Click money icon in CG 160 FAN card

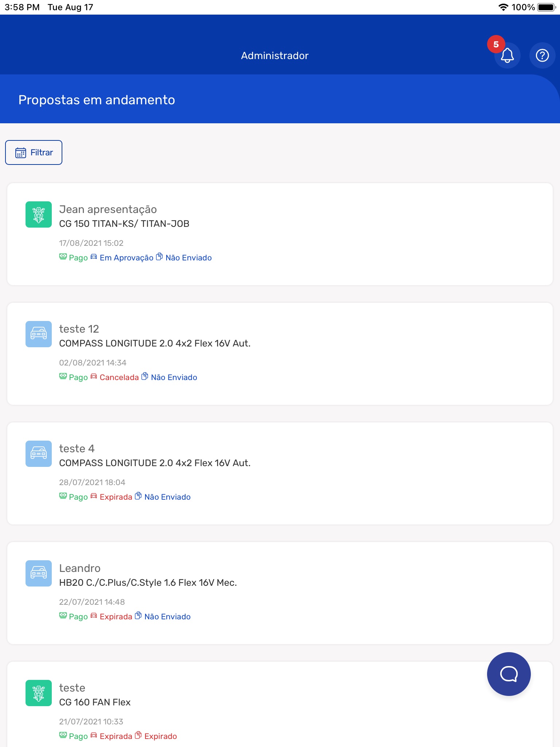(63, 735)
